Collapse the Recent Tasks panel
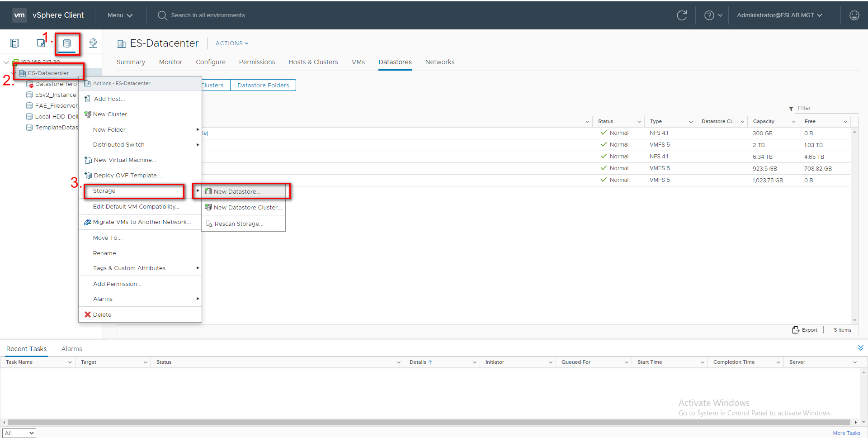This screenshot has width=868, height=438. tap(860, 348)
